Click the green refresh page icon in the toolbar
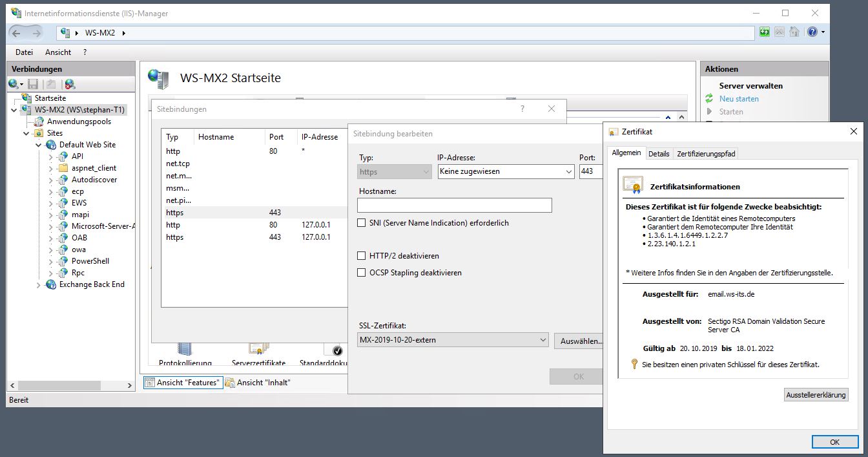This screenshot has width=868, height=457. tap(765, 32)
